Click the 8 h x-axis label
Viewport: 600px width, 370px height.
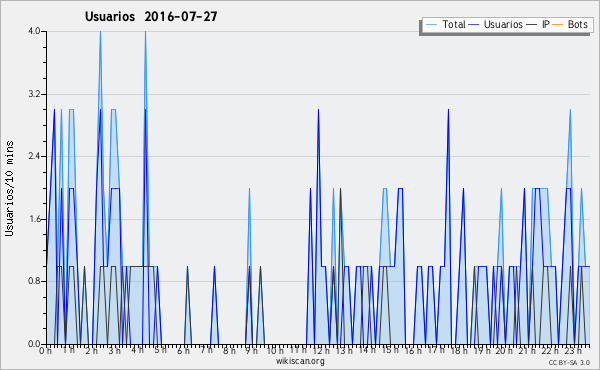(229, 350)
